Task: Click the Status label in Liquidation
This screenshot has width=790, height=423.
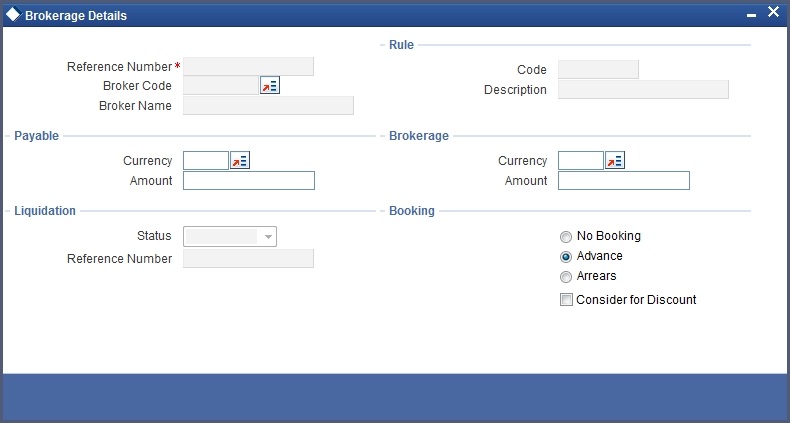Action: click(154, 236)
